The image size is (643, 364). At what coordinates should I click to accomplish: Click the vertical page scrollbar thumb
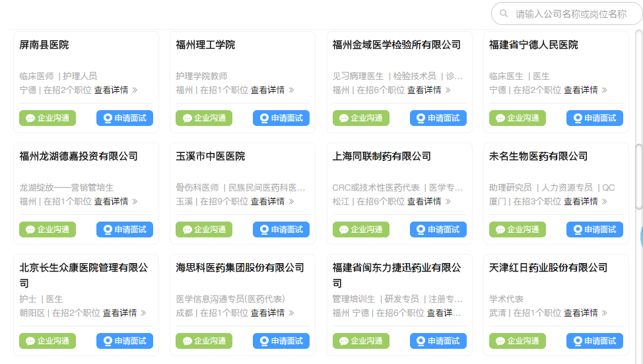pos(639,177)
